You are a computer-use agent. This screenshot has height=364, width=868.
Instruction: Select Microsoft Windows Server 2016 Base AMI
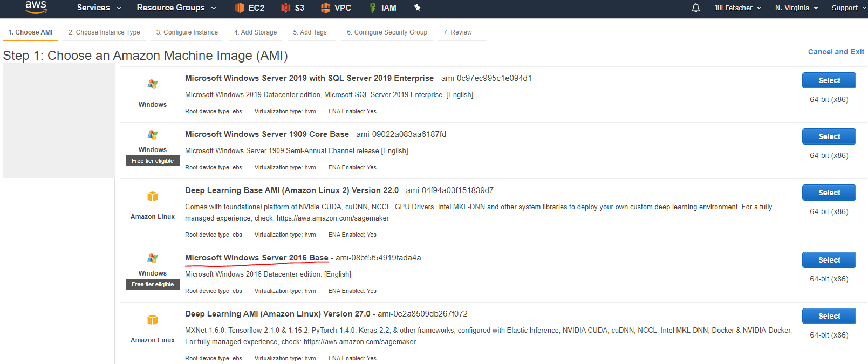[829, 260]
